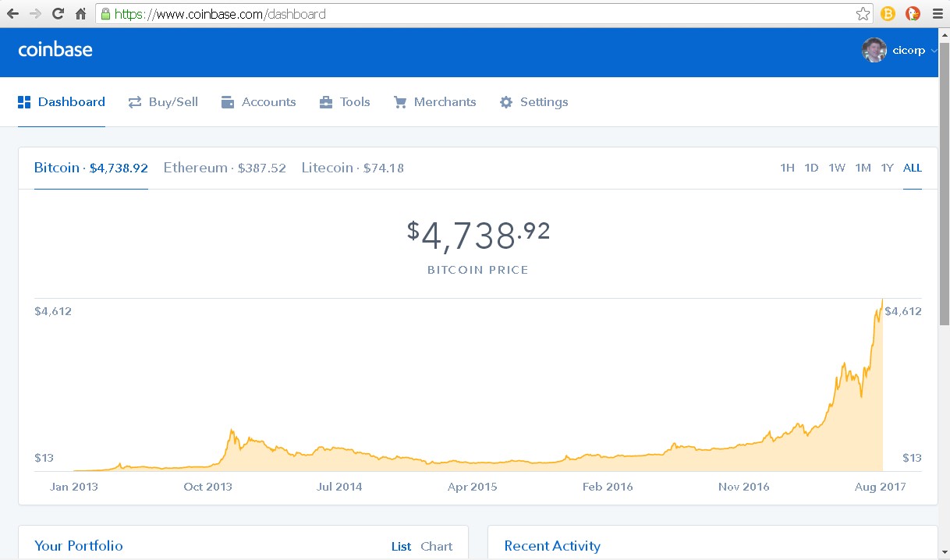The width and height of the screenshot is (950, 560).
Task: Switch chart range to ALL
Action: tap(913, 168)
